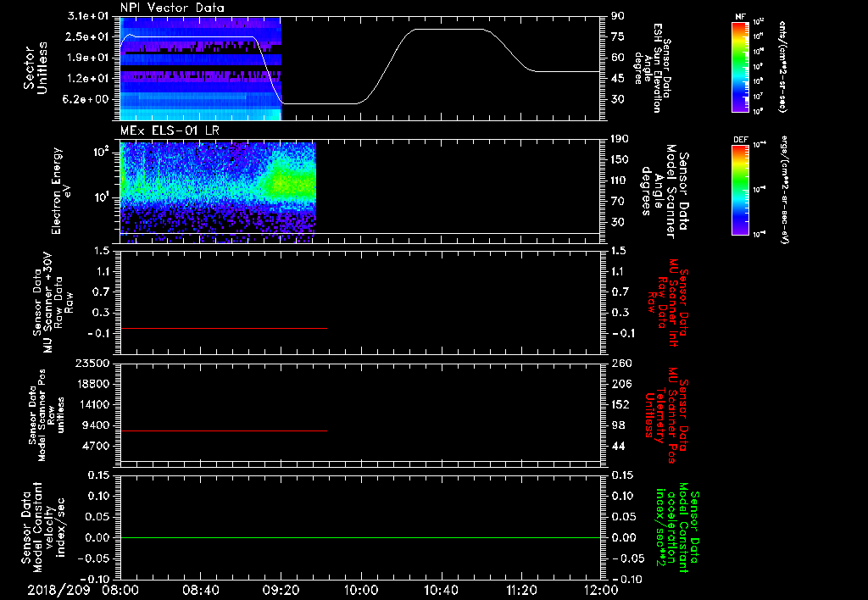
Task: Click the '90' elevation angle tick
Action: click(618, 16)
